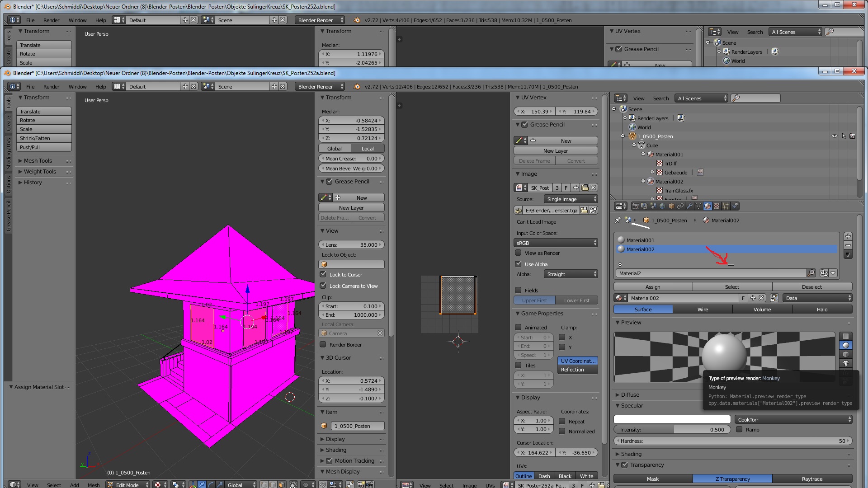Click the World globe properties tab
The height and width of the screenshot is (488, 868).
(x=662, y=206)
